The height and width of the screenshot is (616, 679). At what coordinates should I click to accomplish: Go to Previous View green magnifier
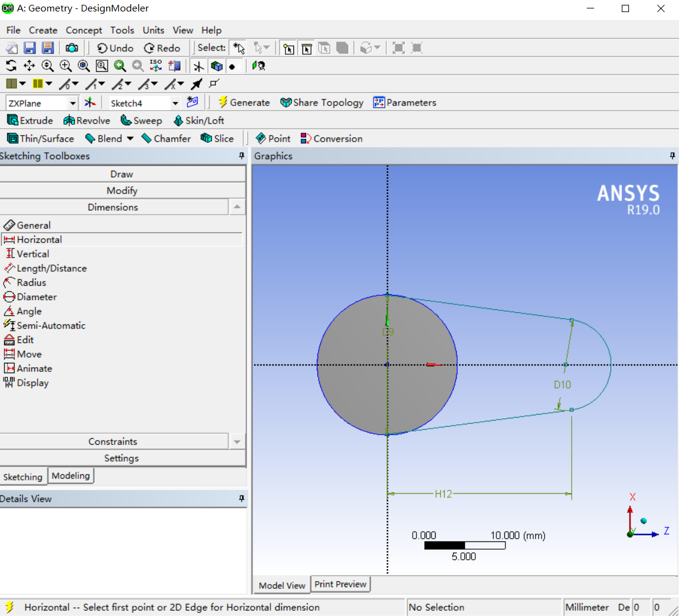coord(120,66)
